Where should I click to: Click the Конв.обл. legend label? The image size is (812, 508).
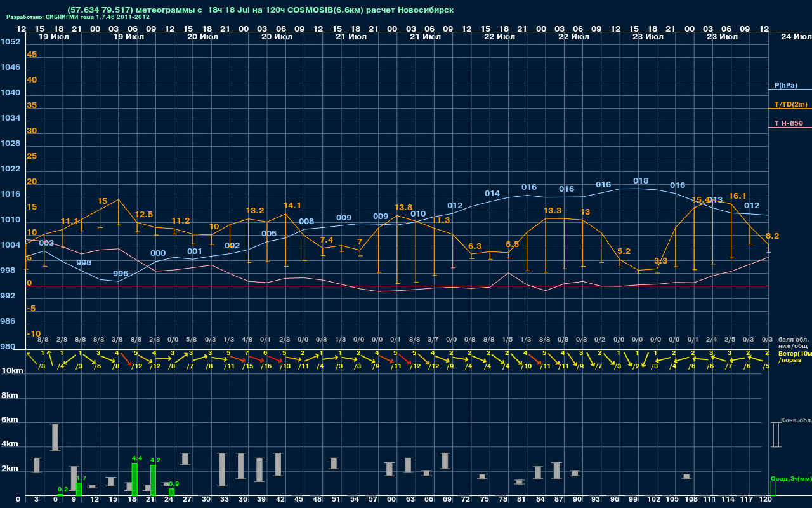coord(796,420)
